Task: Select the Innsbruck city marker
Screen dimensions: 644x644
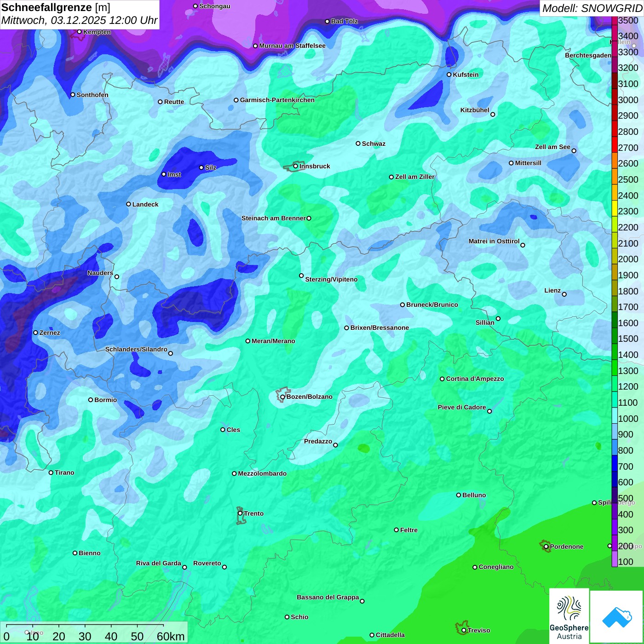Action: (x=296, y=166)
